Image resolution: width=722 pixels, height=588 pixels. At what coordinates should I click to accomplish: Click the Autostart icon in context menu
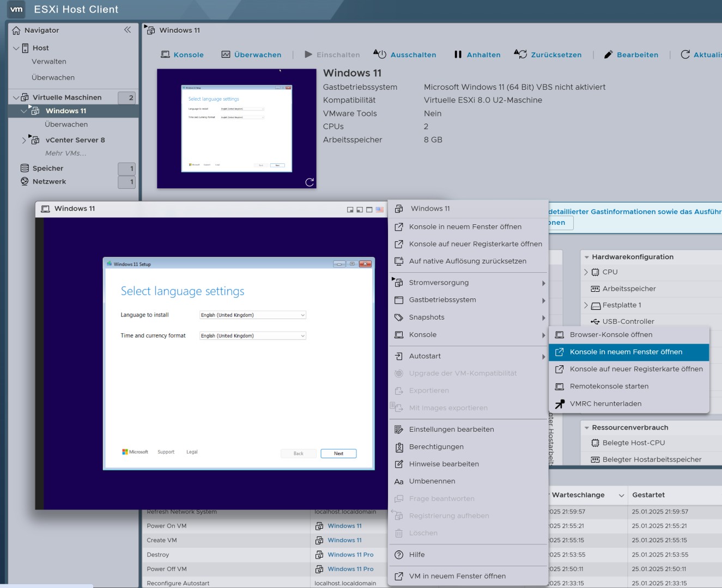pyautogui.click(x=399, y=356)
